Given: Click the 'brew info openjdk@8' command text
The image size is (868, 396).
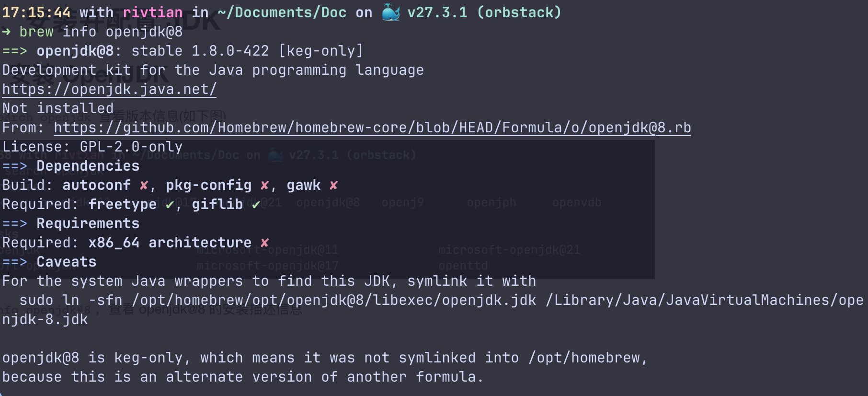Looking at the screenshot, I should coord(101,32).
